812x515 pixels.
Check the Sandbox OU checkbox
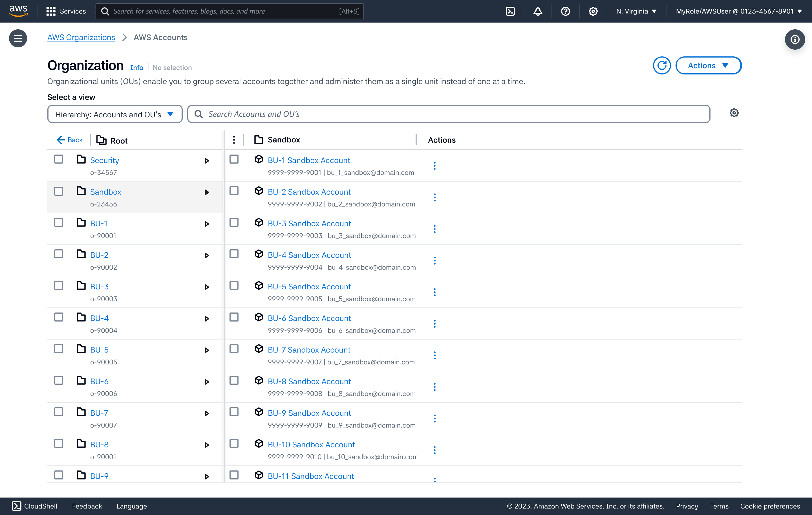click(x=59, y=191)
